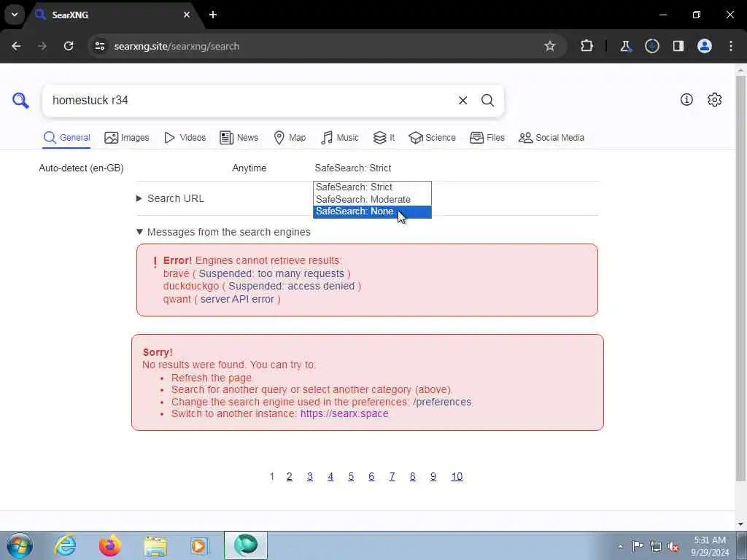This screenshot has height=560, width=747.
Task: Open the Extensions puzzle icon
Action: tap(587, 46)
